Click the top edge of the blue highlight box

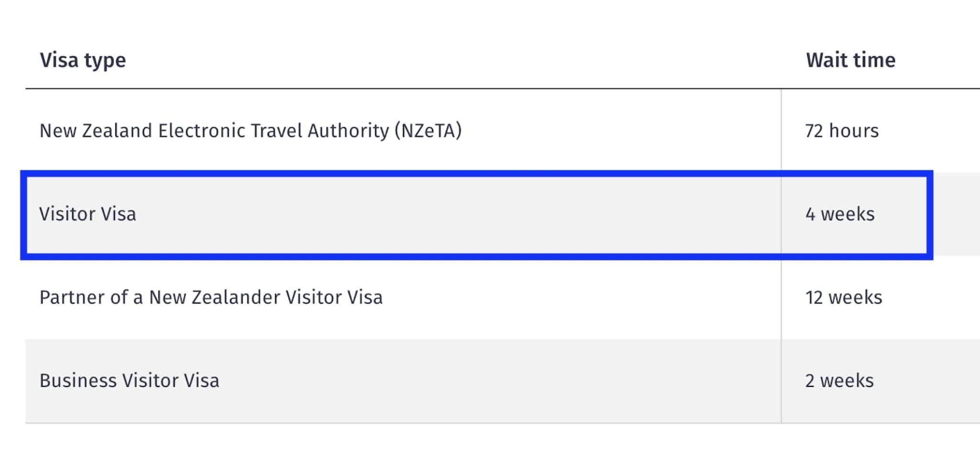point(477,174)
